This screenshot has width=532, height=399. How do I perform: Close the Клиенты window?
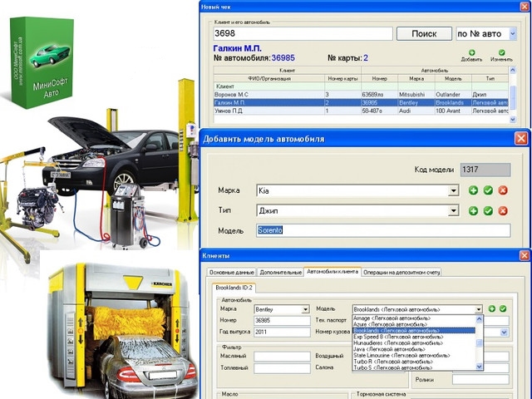coord(525,255)
